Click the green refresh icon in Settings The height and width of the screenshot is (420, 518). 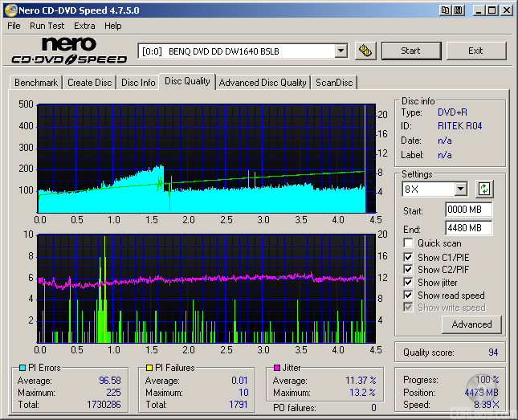tap(484, 190)
